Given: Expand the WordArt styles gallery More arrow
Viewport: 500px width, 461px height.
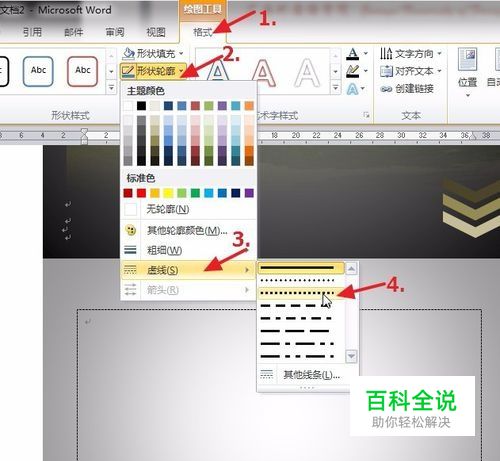Looking at the screenshot, I should click(x=336, y=88).
